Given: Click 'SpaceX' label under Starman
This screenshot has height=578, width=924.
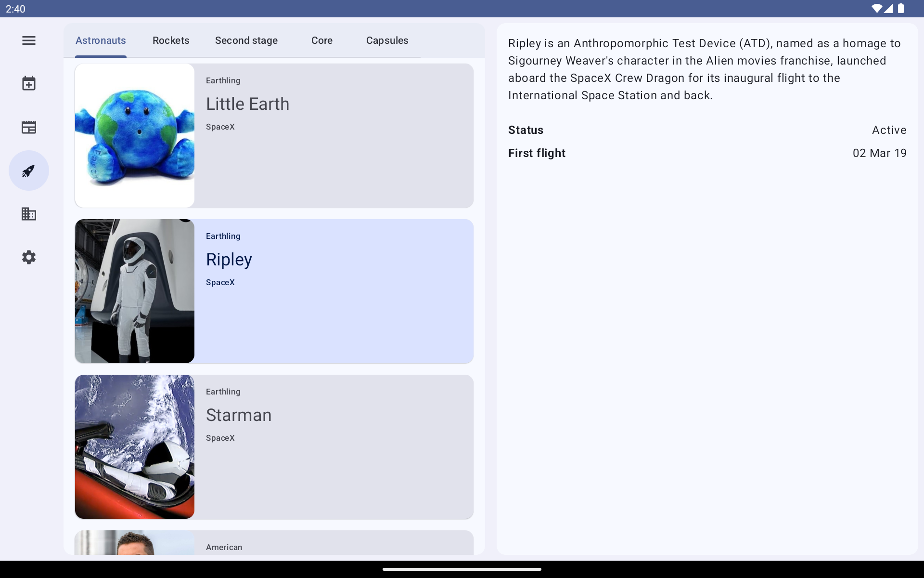Looking at the screenshot, I should point(220,438).
